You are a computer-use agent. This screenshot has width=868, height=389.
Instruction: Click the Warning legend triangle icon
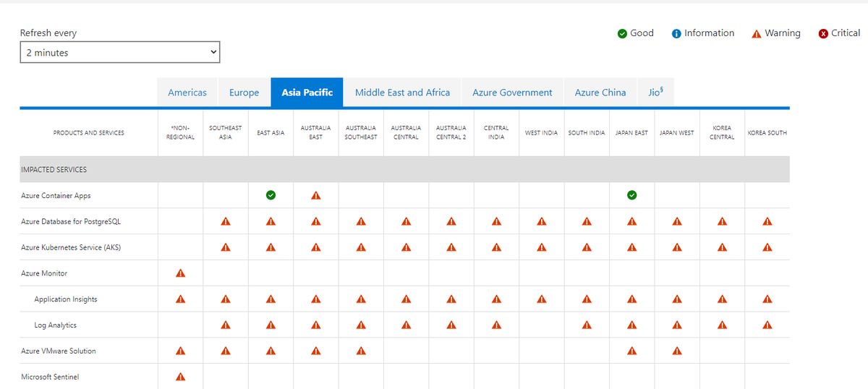click(757, 33)
